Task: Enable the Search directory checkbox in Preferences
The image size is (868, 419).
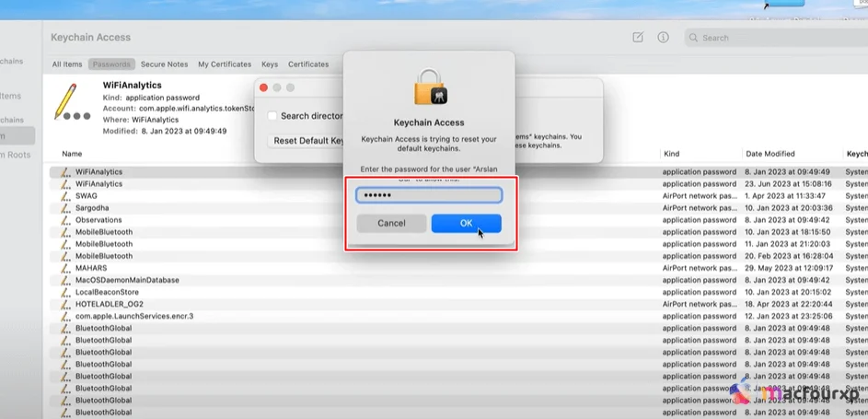Action: tap(272, 116)
